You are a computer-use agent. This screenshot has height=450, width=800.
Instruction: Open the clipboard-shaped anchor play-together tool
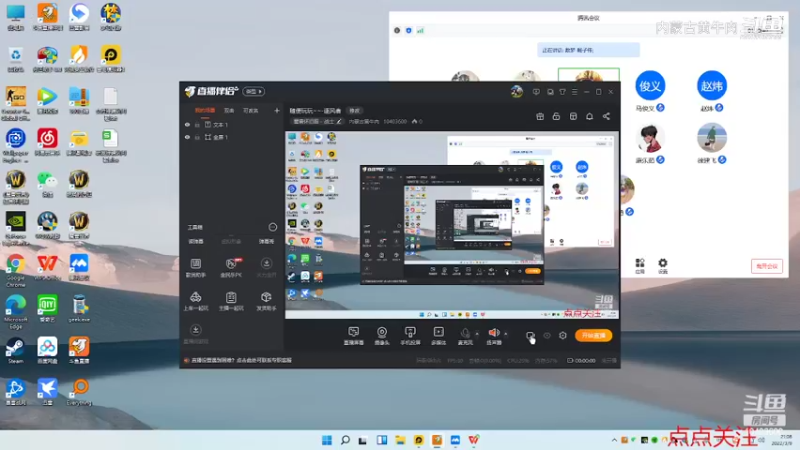coord(231,301)
